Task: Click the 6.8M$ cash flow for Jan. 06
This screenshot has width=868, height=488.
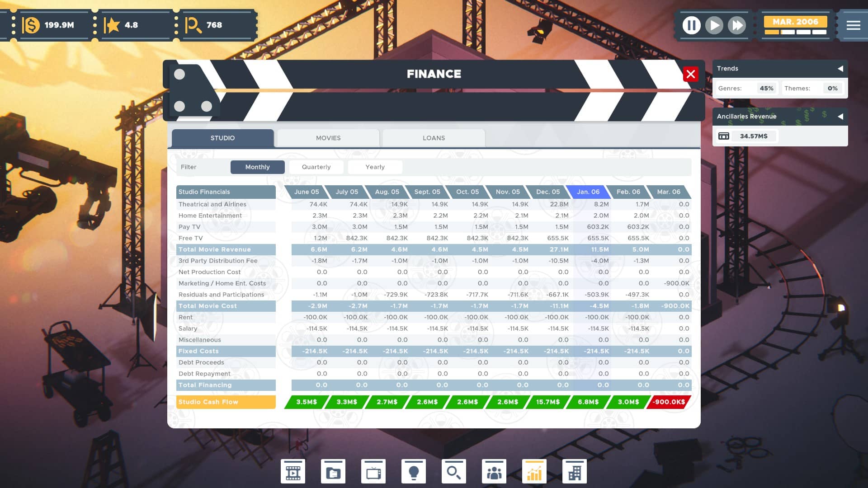Action: [588, 402]
